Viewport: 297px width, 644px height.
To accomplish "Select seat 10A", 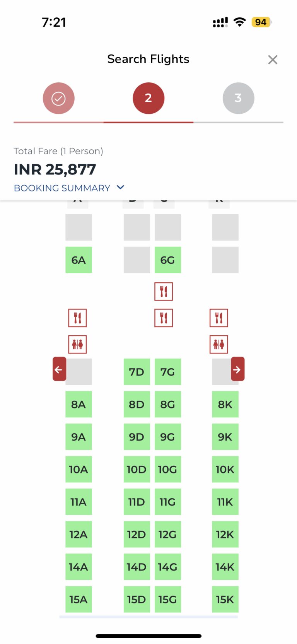I will (79, 469).
